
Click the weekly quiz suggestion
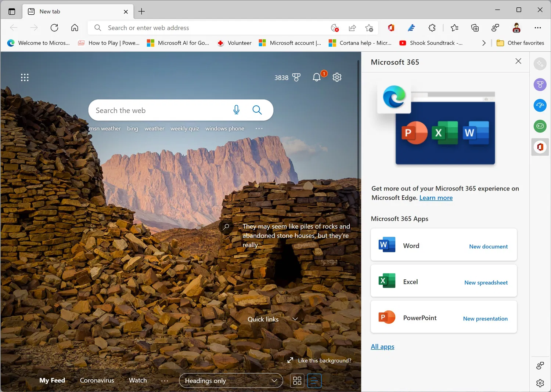click(x=185, y=128)
